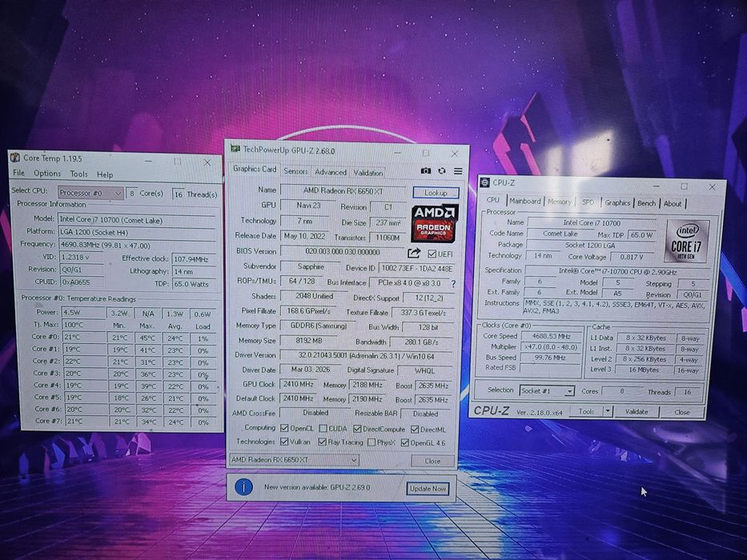The width and height of the screenshot is (747, 560).
Task: Click the blue info icon in update bar
Action: 243,486
